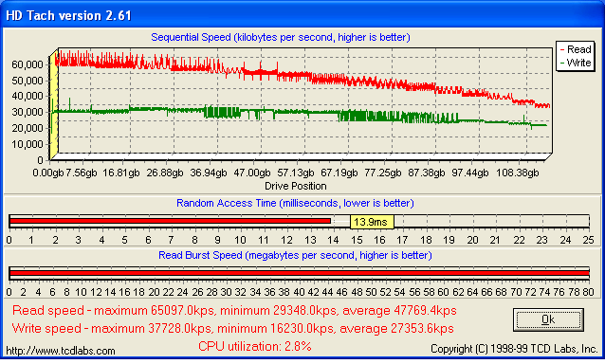Click the HD Tach version 2.61 title bar
Image resolution: width=605 pixels, height=364 pixels.
(302, 15)
